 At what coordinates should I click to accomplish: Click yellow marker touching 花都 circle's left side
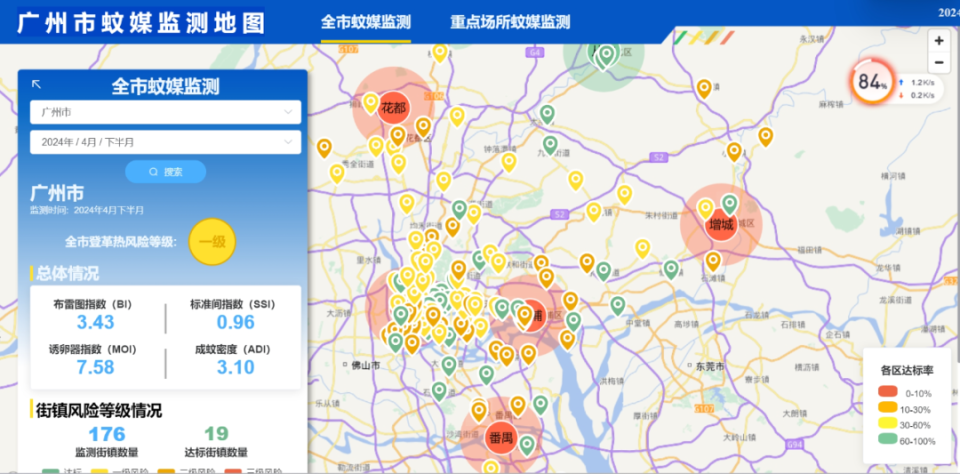point(370,103)
